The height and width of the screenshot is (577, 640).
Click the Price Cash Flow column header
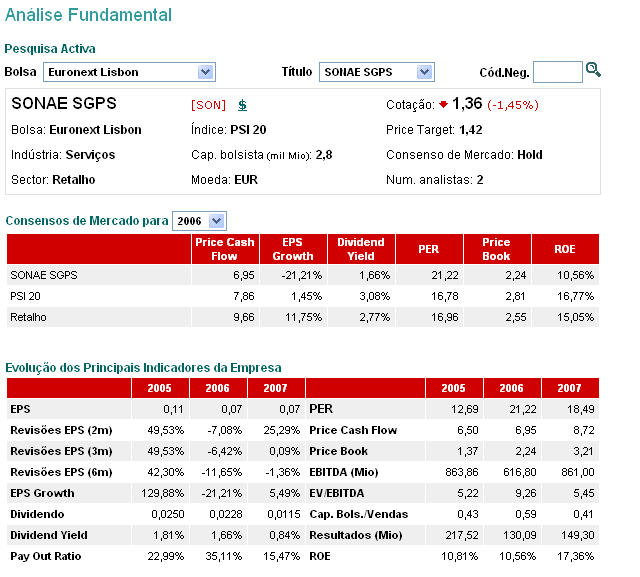[x=225, y=248]
